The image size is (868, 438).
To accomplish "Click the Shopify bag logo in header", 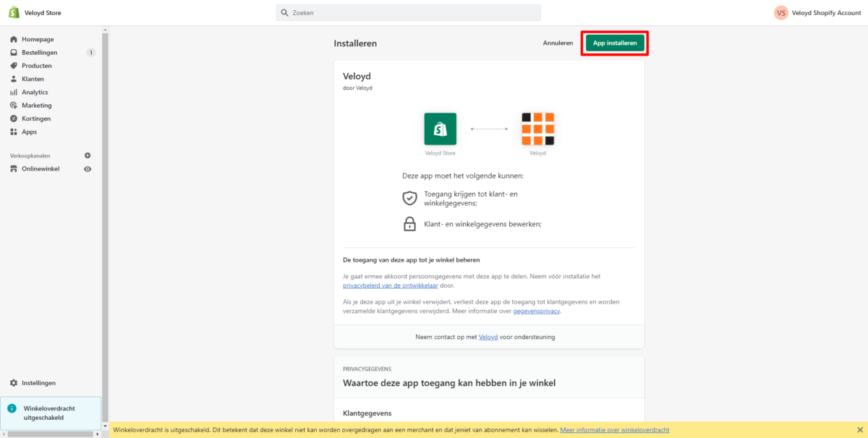I will click(14, 12).
